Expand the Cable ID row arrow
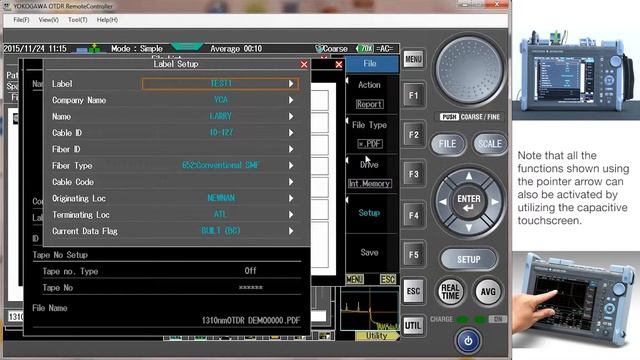The image size is (640, 360). [x=291, y=133]
